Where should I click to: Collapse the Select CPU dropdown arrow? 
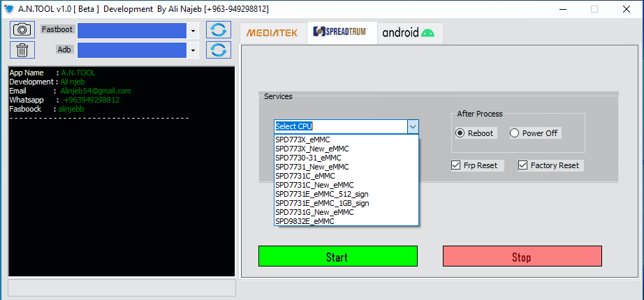point(413,127)
